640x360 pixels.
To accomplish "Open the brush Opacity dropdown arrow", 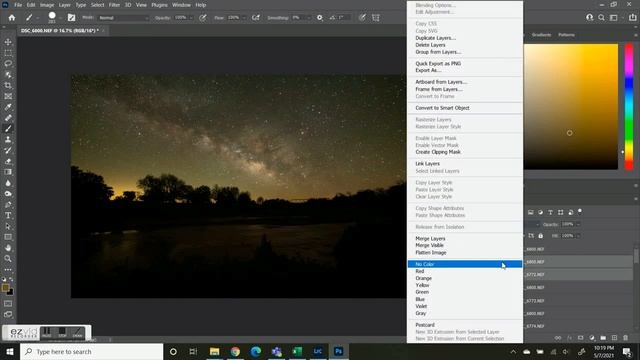I will pos(191,18).
